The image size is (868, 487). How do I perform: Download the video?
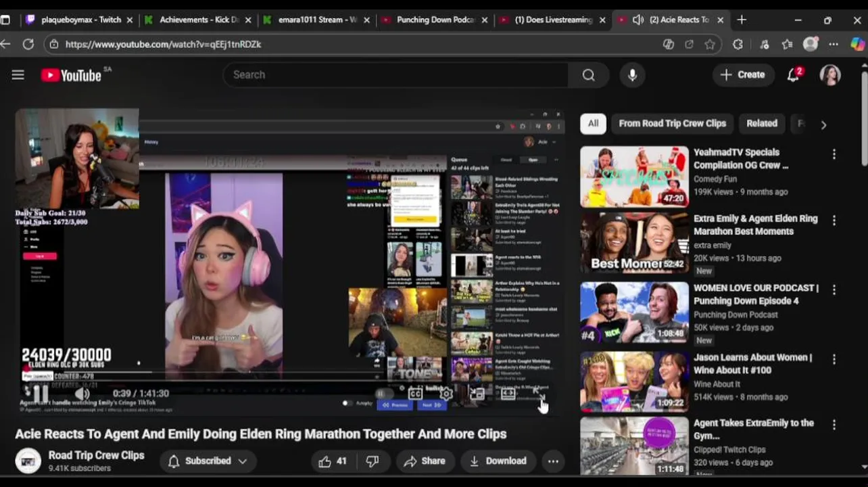point(498,461)
